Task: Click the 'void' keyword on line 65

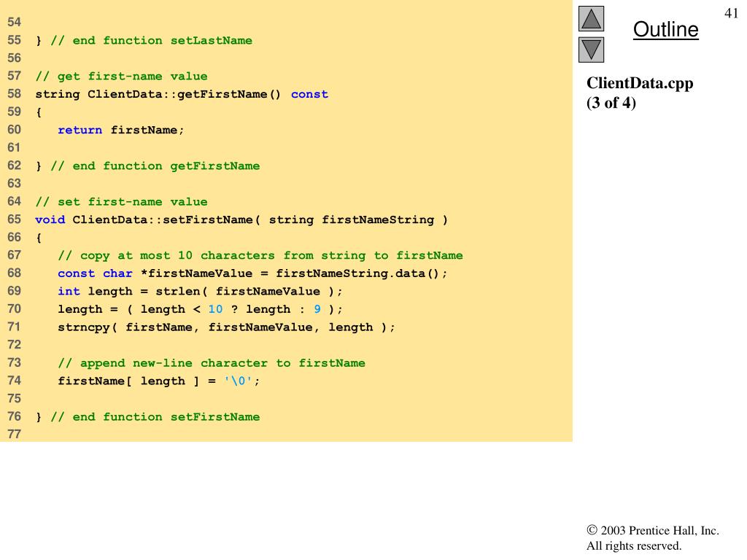Action: 50,219
